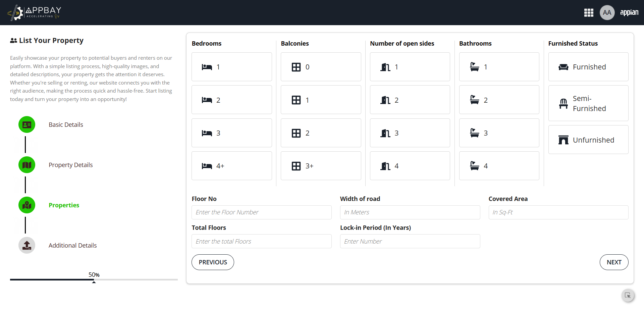Click the 50% progress bar marker

(94, 282)
